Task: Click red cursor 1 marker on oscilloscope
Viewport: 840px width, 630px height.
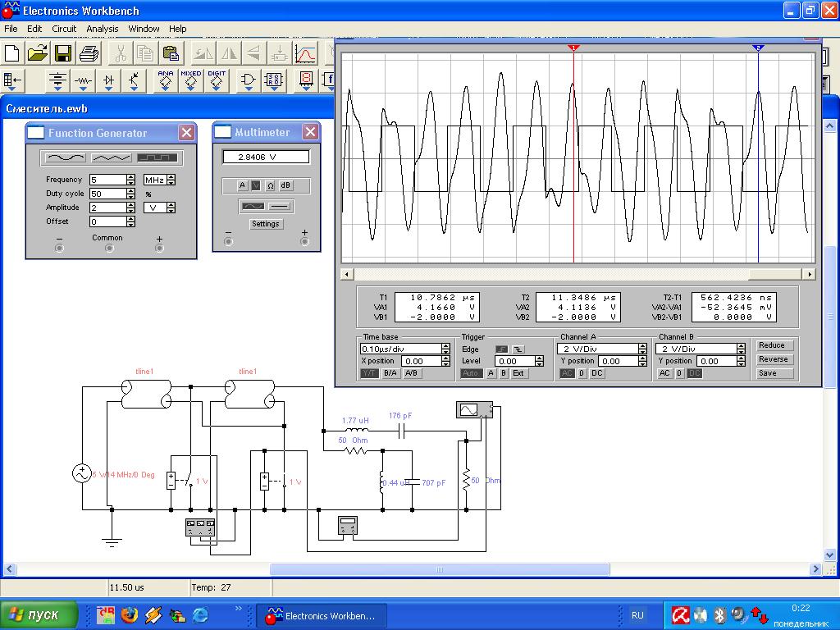Action: coord(573,48)
